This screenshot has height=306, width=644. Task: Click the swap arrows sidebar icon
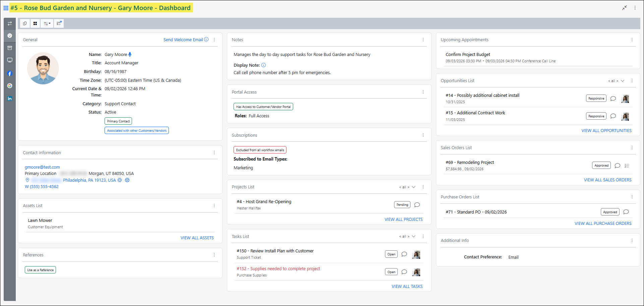pyautogui.click(x=10, y=23)
